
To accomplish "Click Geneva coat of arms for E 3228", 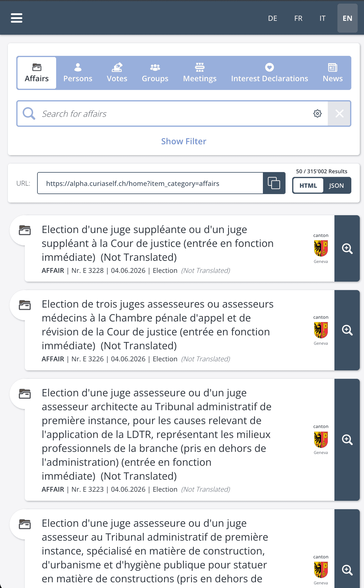I will tap(321, 248).
